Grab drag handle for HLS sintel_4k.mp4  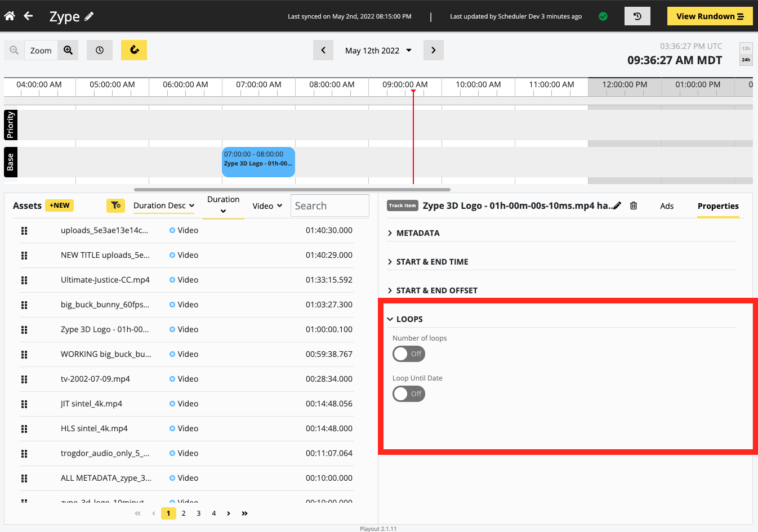coord(24,428)
